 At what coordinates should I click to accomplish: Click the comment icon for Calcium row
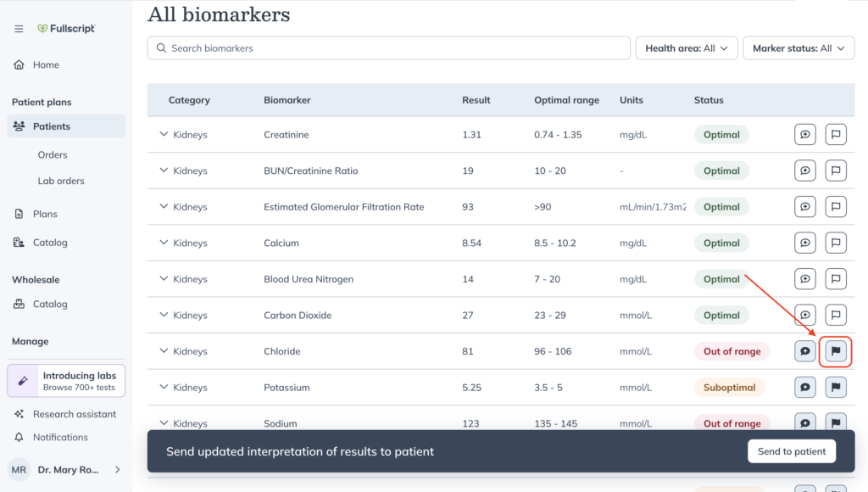(x=805, y=243)
